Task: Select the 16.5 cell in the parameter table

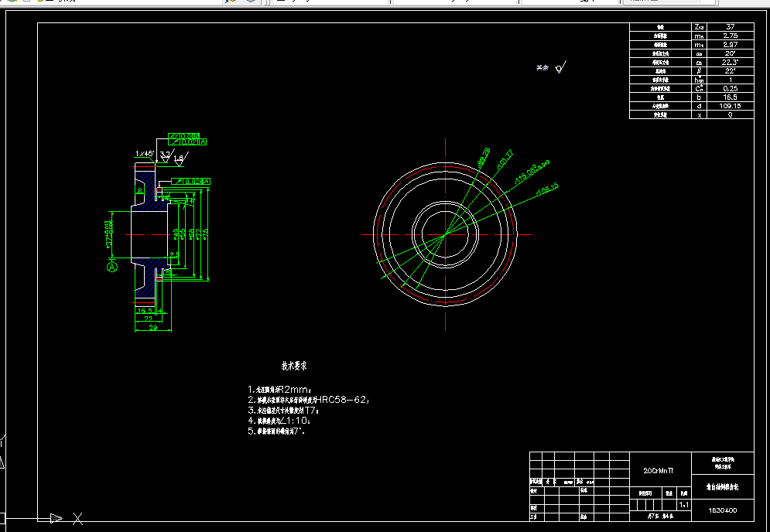Action: tap(731, 97)
